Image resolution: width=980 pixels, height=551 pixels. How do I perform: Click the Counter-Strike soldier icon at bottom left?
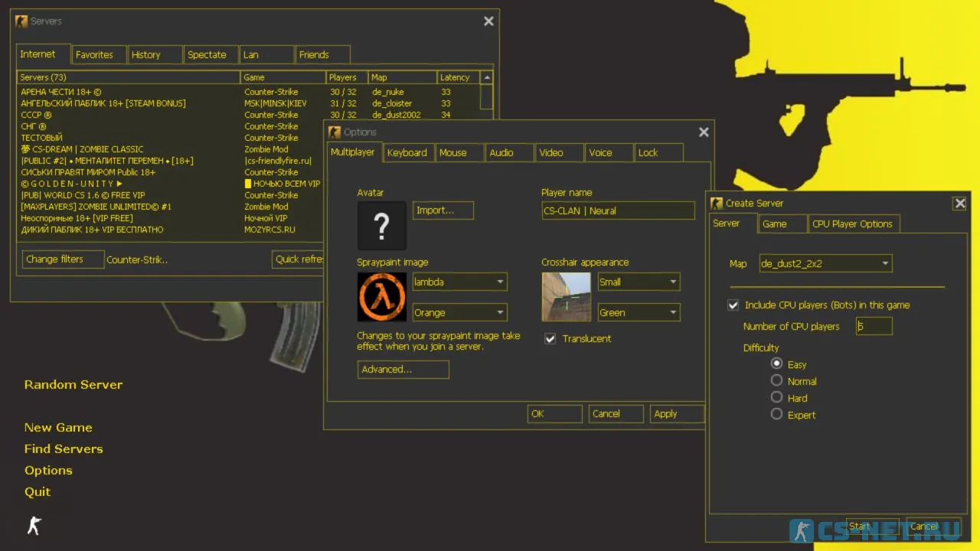34,526
